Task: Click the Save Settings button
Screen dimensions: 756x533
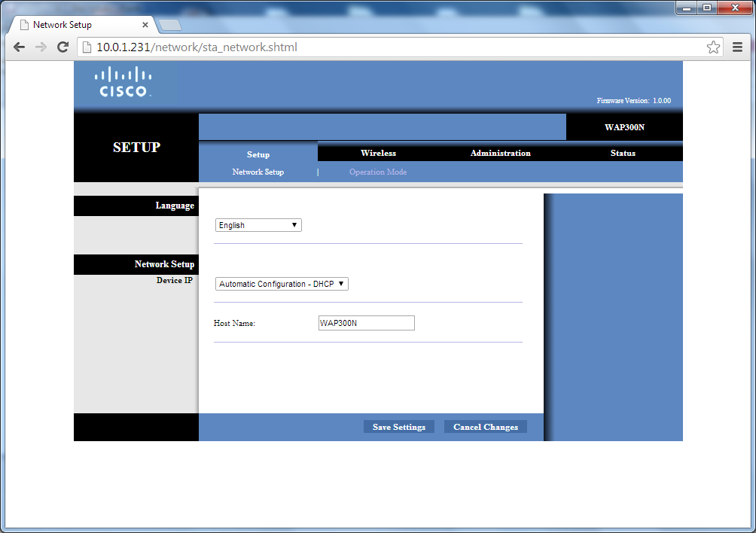Action: [x=399, y=427]
